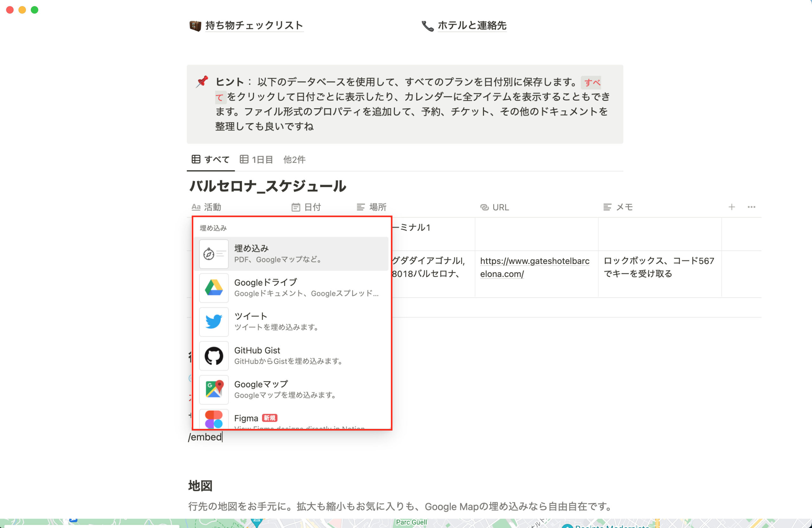Click the ミナル1 location cell
Image resolution: width=812 pixels, height=528 pixels.
pos(433,234)
